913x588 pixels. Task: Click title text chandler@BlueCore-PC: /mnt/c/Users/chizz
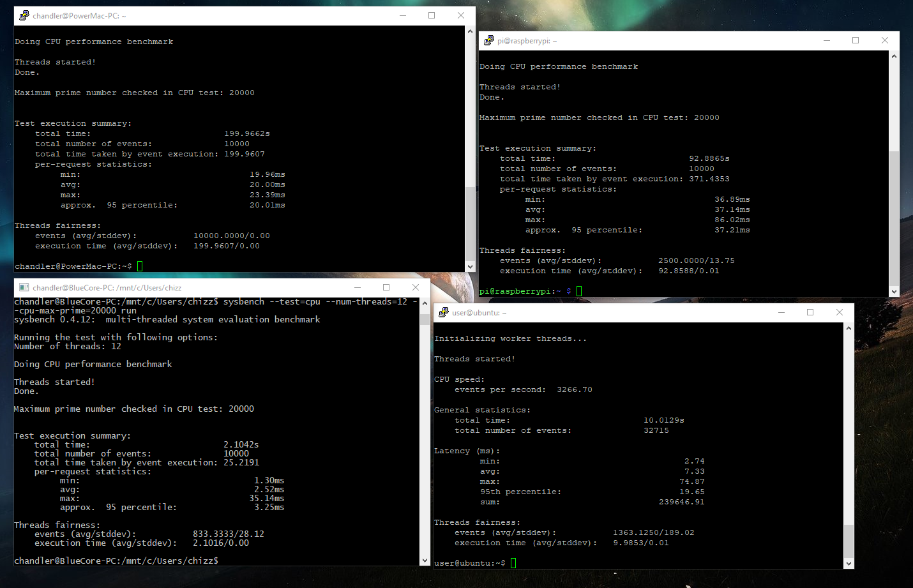[107, 288]
